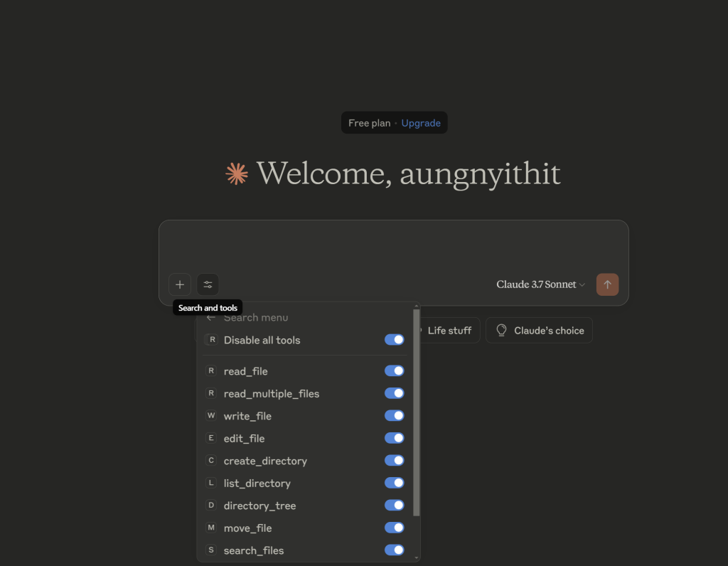Click the edit_file label
This screenshot has width=728, height=566.
click(x=245, y=438)
